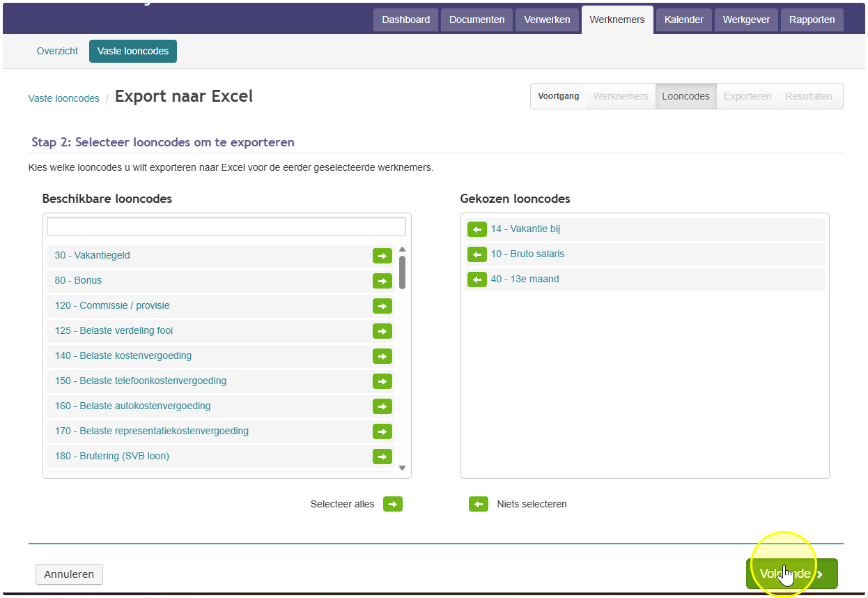
Task: Select the Vaste looncodes subtab
Action: coord(133,51)
